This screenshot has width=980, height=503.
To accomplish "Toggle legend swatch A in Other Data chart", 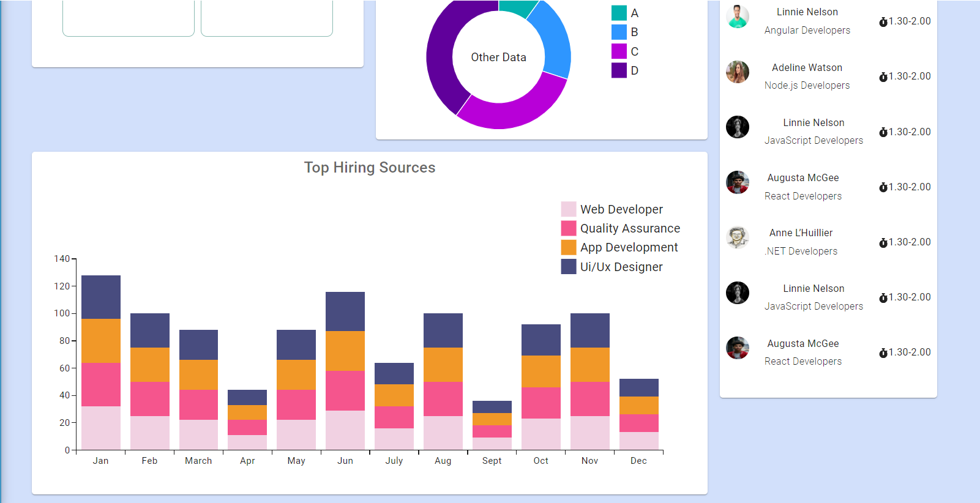I will pyautogui.click(x=619, y=13).
